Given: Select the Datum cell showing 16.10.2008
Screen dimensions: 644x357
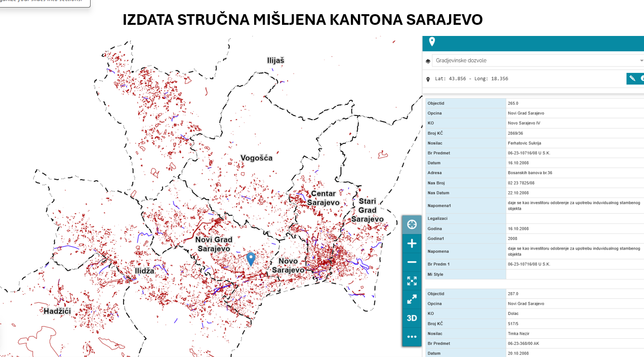Looking at the screenshot, I should [x=521, y=163].
